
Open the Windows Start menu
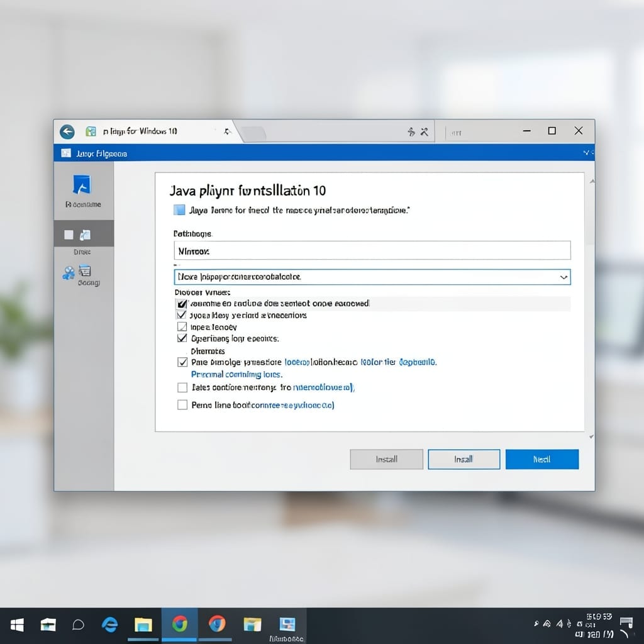pyautogui.click(x=17, y=626)
